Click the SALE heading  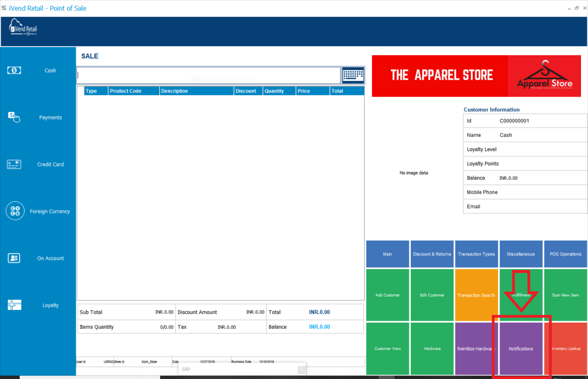click(x=90, y=56)
